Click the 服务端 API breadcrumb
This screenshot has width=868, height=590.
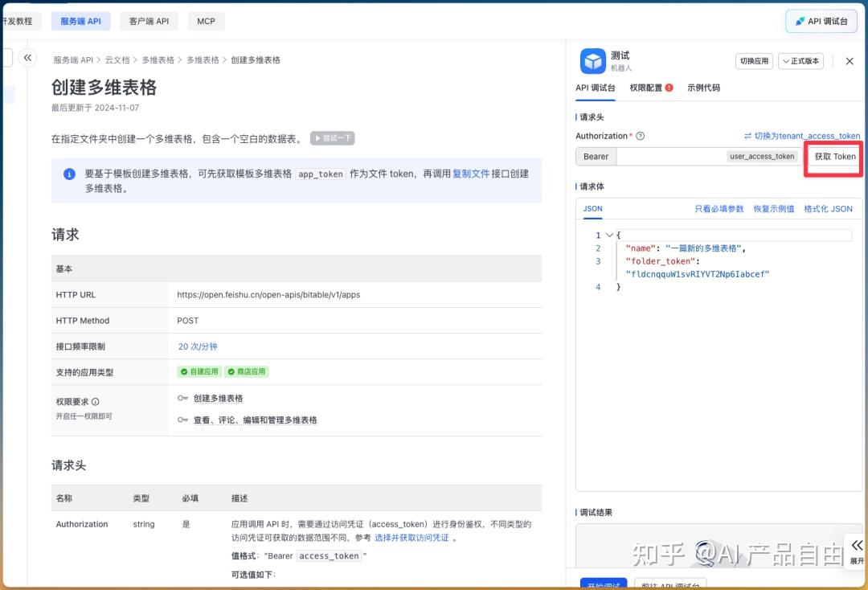pos(73,59)
